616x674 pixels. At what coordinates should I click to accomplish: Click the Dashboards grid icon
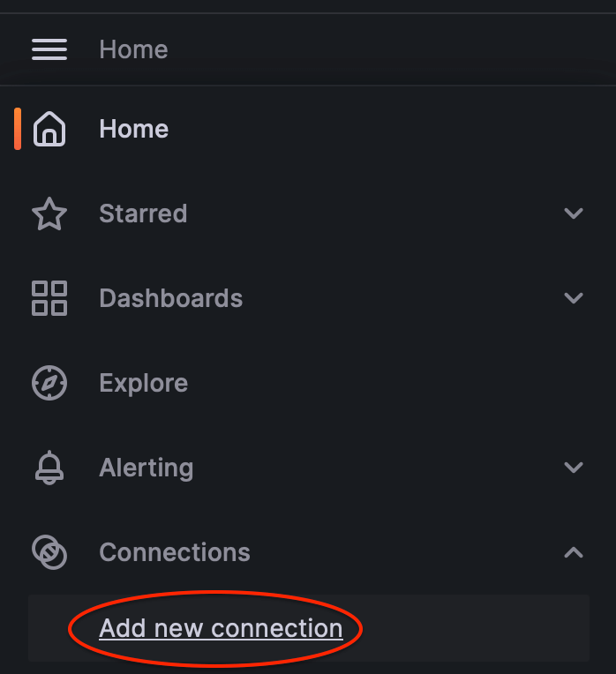49,298
